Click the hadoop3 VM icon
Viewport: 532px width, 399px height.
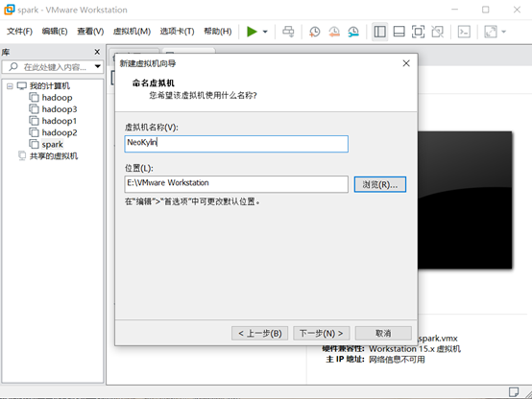(34, 109)
